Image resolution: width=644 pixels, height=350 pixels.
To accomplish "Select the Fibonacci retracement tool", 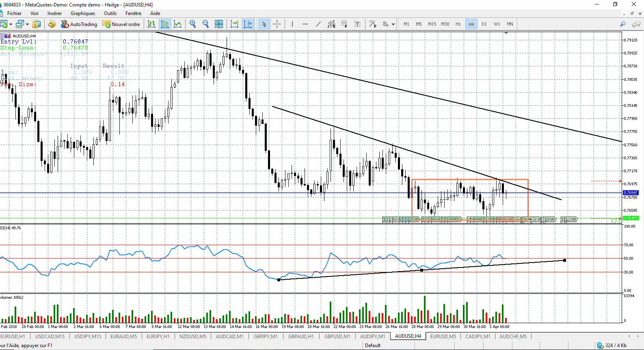I will pos(344,24).
